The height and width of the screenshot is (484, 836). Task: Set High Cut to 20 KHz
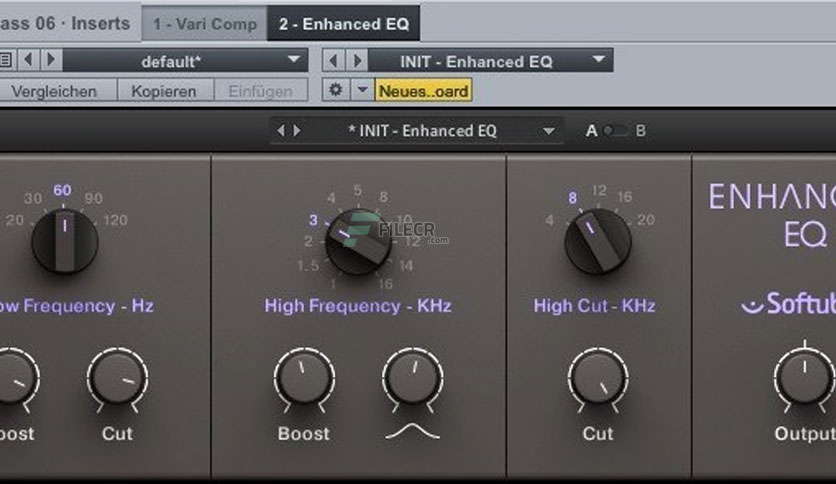[x=646, y=220]
